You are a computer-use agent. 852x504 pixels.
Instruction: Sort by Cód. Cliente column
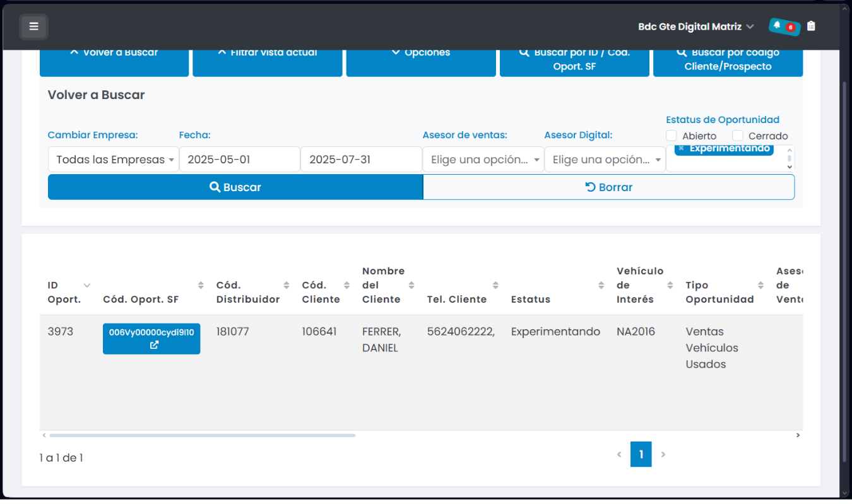point(346,285)
